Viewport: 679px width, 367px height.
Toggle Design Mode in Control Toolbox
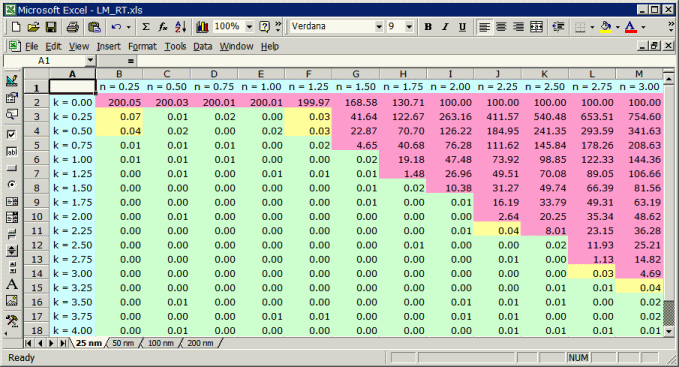point(12,80)
